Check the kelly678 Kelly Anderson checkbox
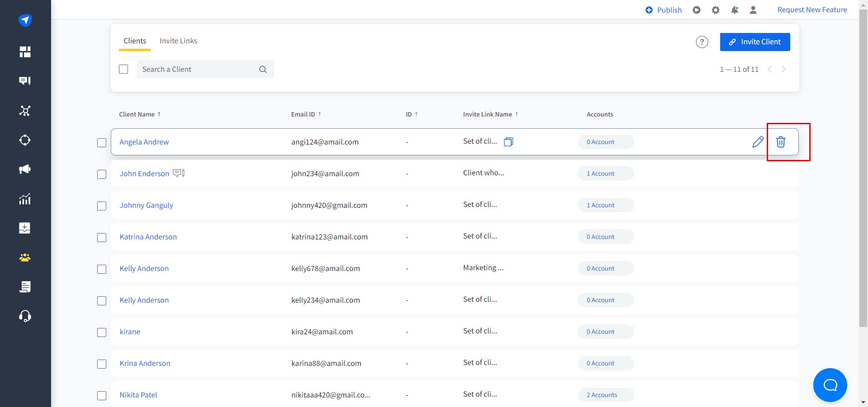 [x=102, y=269]
